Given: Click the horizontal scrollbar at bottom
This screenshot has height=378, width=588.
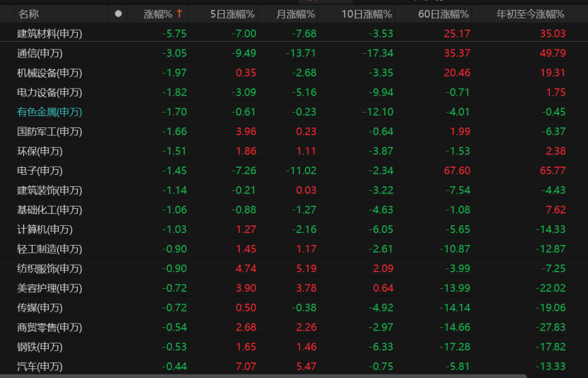Looking at the screenshot, I should pyautogui.click(x=264, y=376).
